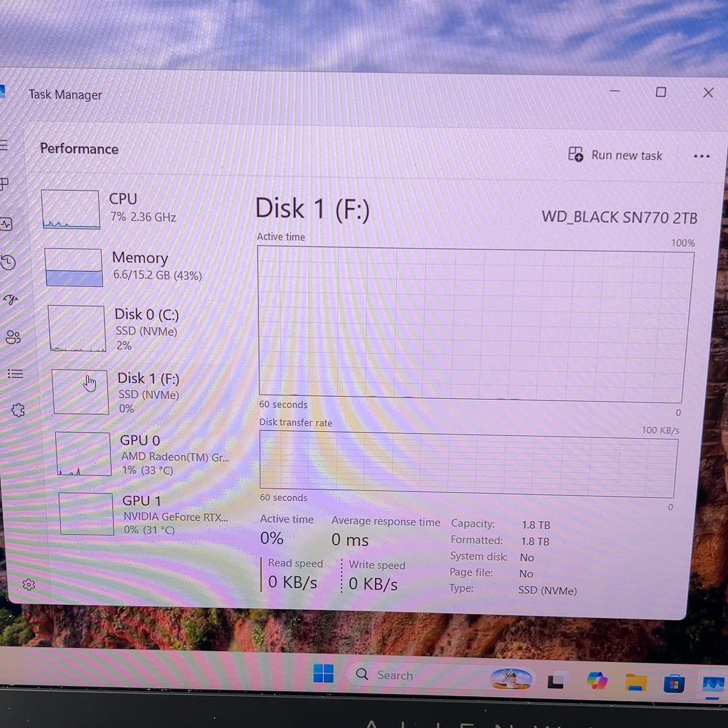The width and height of the screenshot is (728, 728).
Task: Click the Run new task icon
Action: 575,154
